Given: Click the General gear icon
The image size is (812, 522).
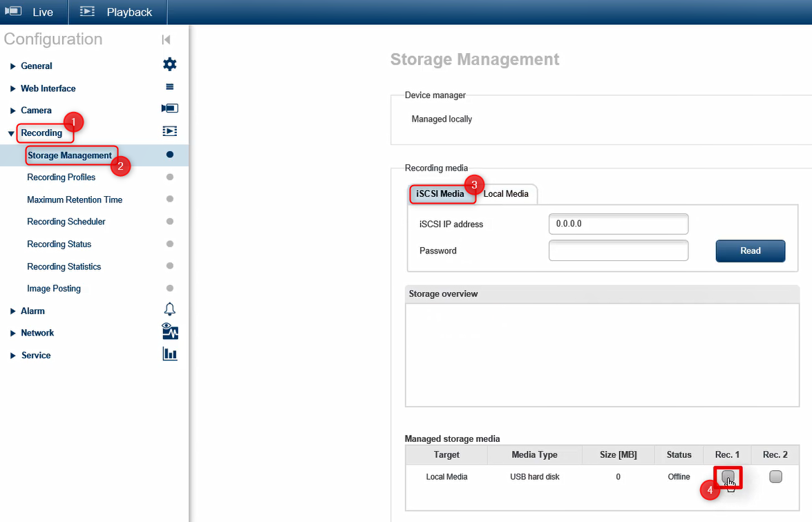Looking at the screenshot, I should (169, 64).
